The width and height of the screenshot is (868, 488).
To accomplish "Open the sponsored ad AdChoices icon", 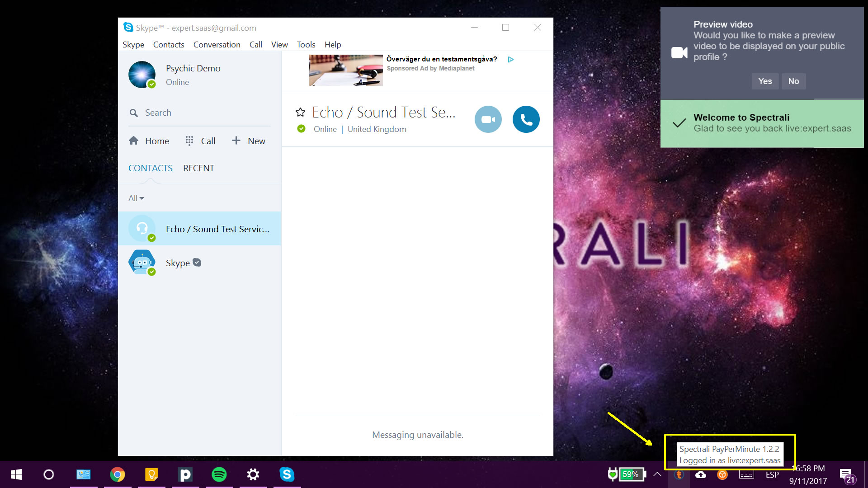I will pyautogui.click(x=510, y=59).
